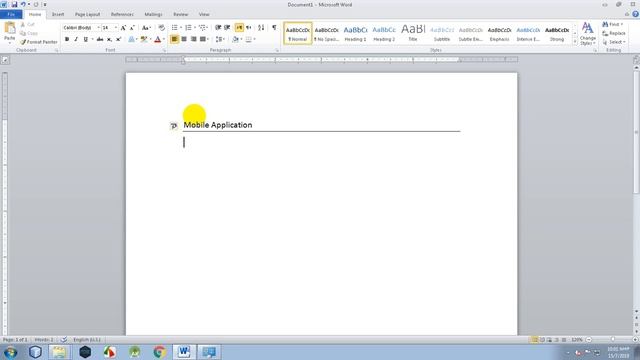Toggle Bold formatting
Image resolution: width=640 pixels, height=360 pixels.
(x=67, y=40)
